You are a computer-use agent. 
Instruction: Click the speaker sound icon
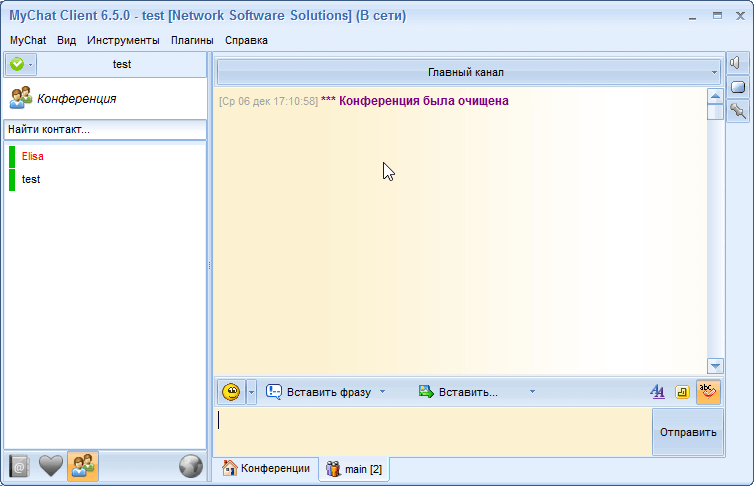(x=738, y=63)
